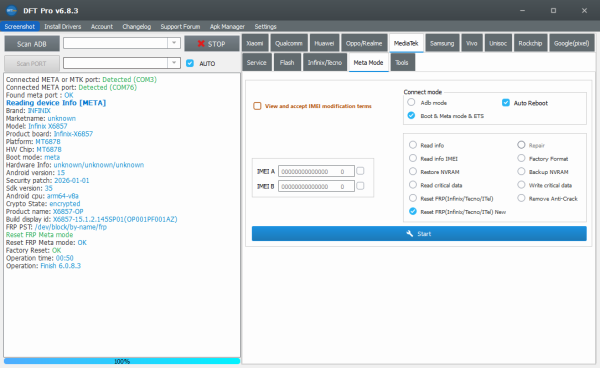Click the 100% progress bar
Viewport: 600px width, 368px height.
122,361
